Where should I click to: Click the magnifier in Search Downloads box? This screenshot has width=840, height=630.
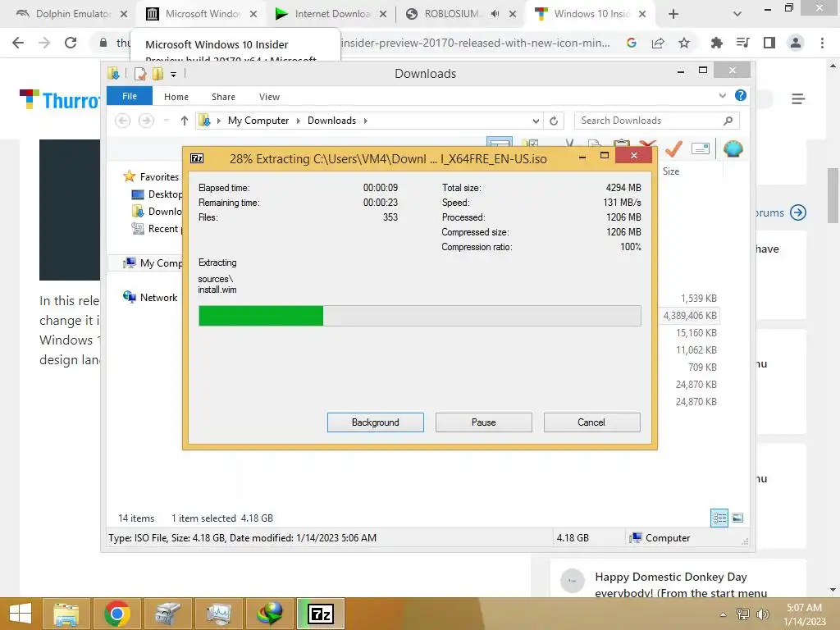[x=728, y=121]
